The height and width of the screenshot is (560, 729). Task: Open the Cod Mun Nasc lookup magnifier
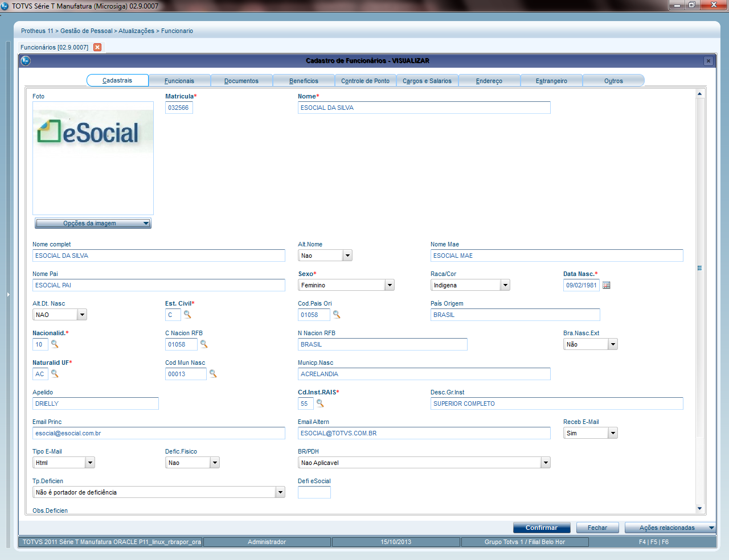[213, 374]
